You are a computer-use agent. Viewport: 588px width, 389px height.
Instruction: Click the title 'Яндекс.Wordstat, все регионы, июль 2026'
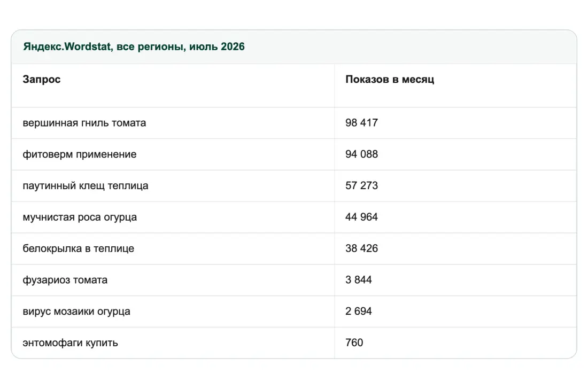tap(134, 46)
